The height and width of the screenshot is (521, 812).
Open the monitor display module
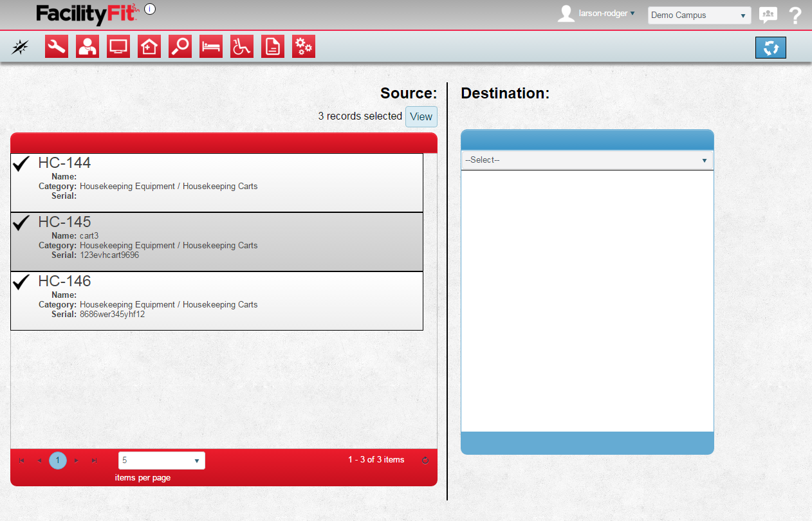118,47
